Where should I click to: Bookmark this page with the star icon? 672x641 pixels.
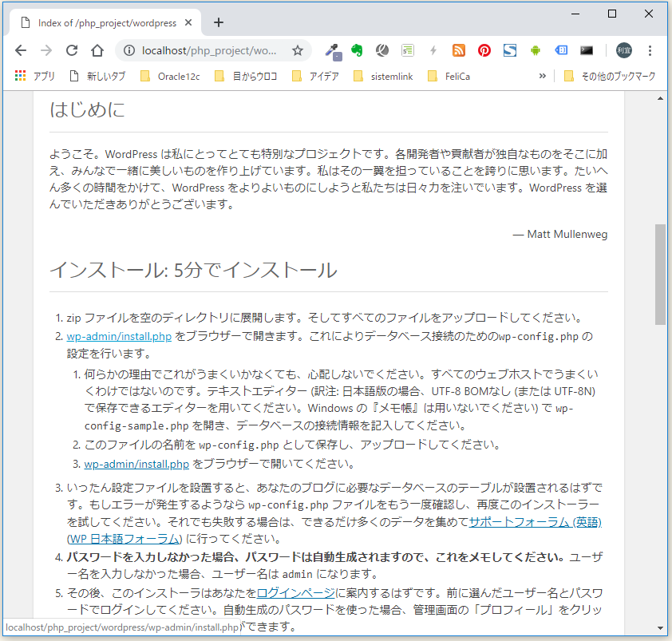[x=298, y=49]
